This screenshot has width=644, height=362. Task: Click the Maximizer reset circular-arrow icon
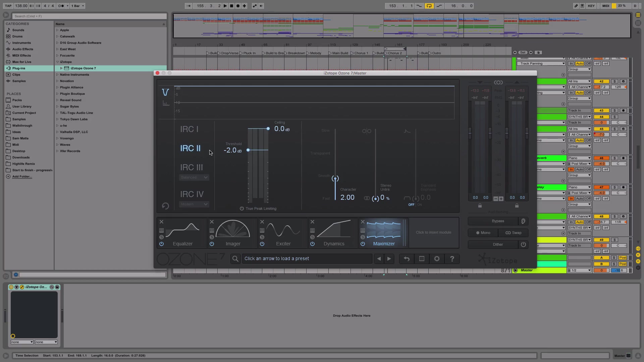(x=165, y=206)
